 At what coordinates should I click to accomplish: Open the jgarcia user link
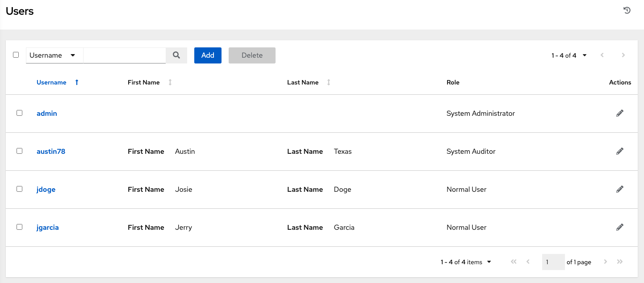point(47,228)
